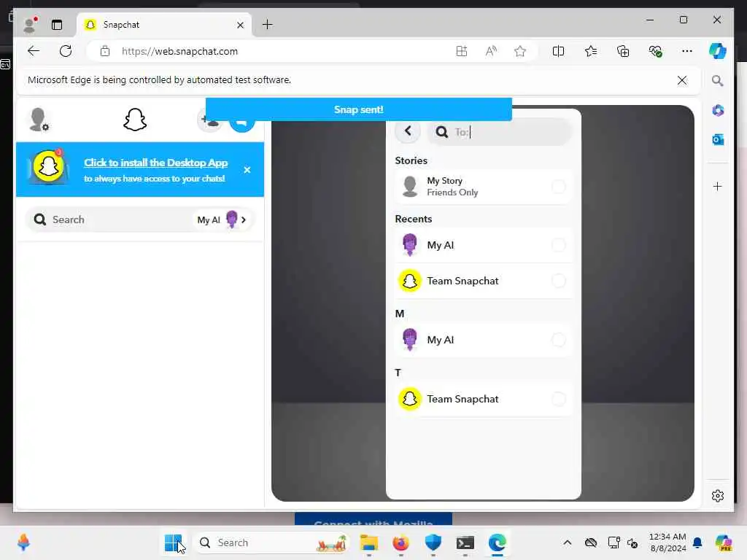Click the Windows taskbar Search box
747x560 pixels.
[x=271, y=542]
